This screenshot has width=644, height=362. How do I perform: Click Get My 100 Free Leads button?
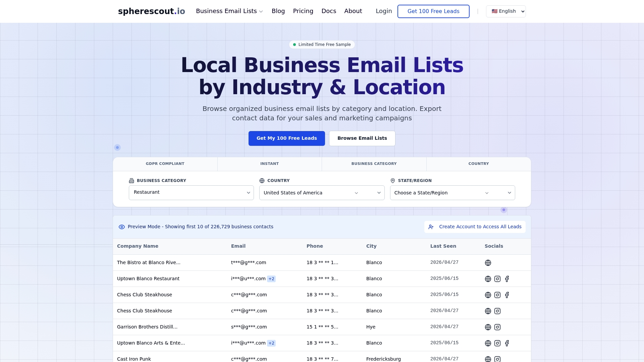click(x=286, y=138)
